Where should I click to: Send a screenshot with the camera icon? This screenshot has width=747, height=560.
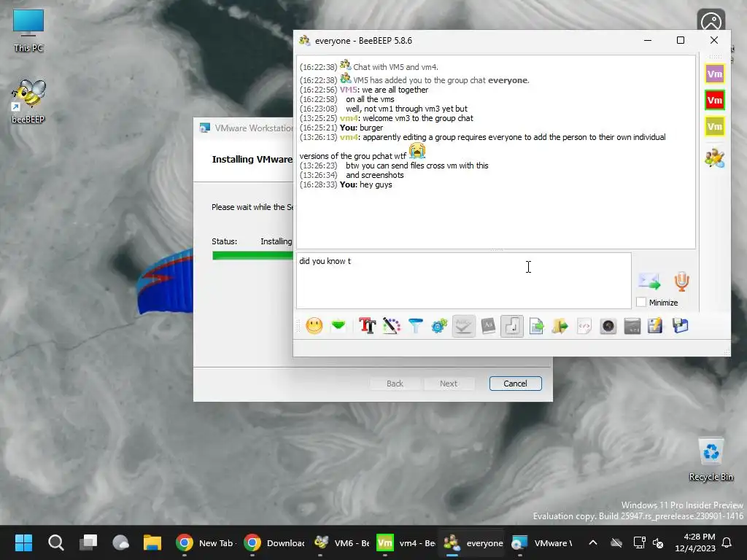point(608,326)
